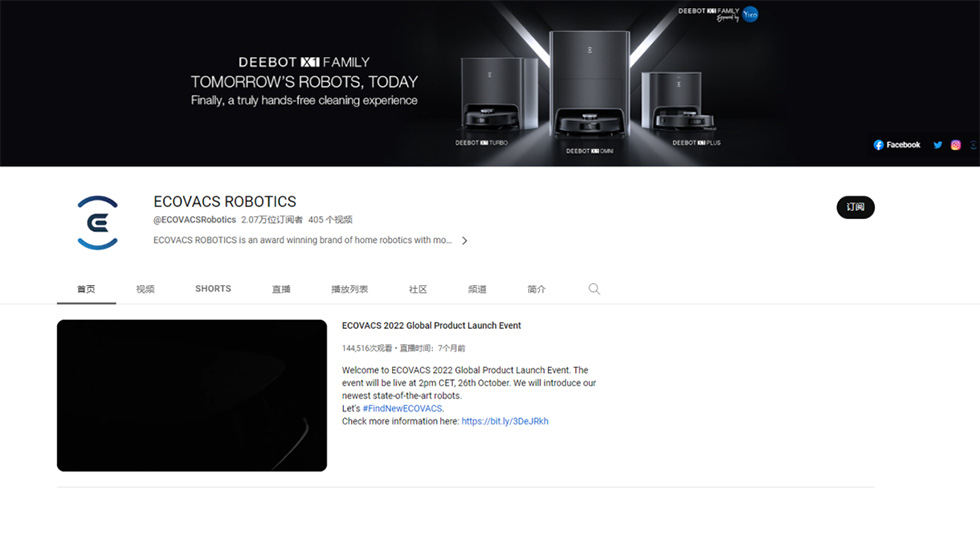
Task: Click the Instagram icon in banner
Action: (956, 145)
